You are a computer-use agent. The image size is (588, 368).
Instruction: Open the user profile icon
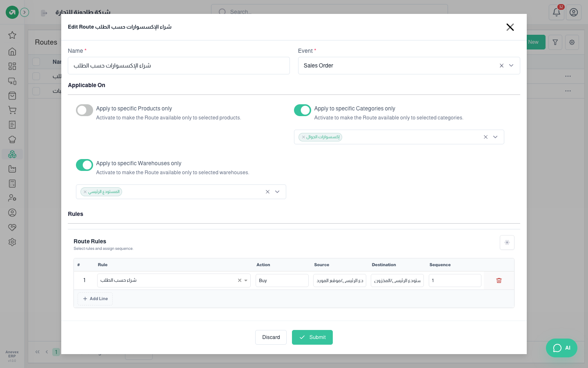coord(574,12)
